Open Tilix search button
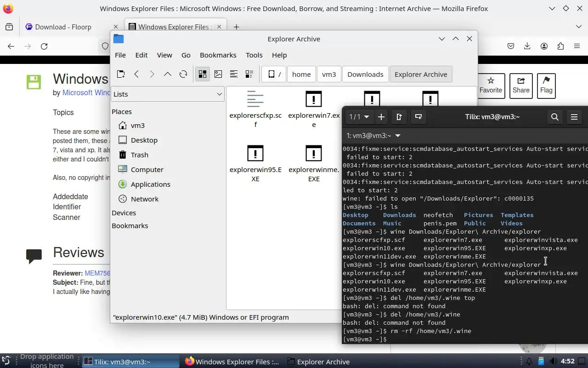Image resolution: width=588 pixels, height=368 pixels. click(x=555, y=117)
